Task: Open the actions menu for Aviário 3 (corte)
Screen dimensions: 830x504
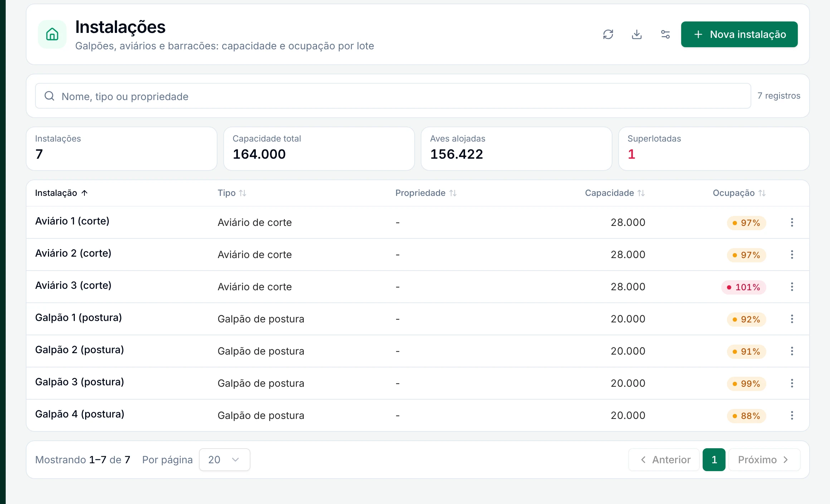Action: 792,287
